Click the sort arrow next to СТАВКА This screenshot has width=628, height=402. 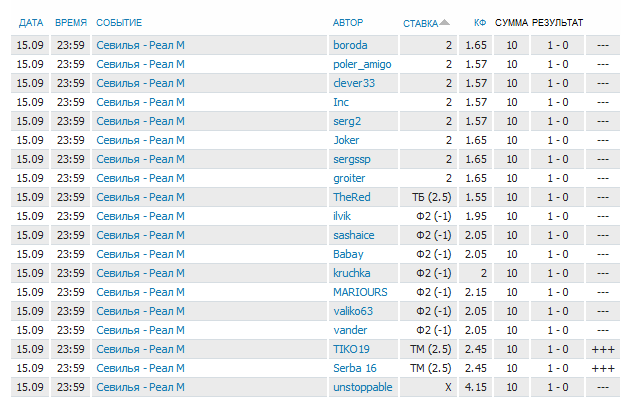tap(445, 22)
